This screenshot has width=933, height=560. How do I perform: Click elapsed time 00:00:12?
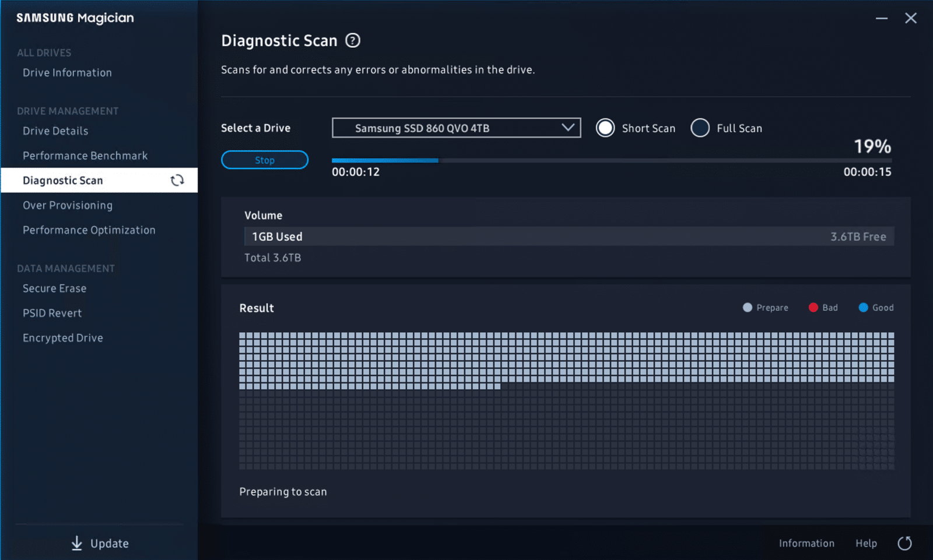click(x=356, y=172)
